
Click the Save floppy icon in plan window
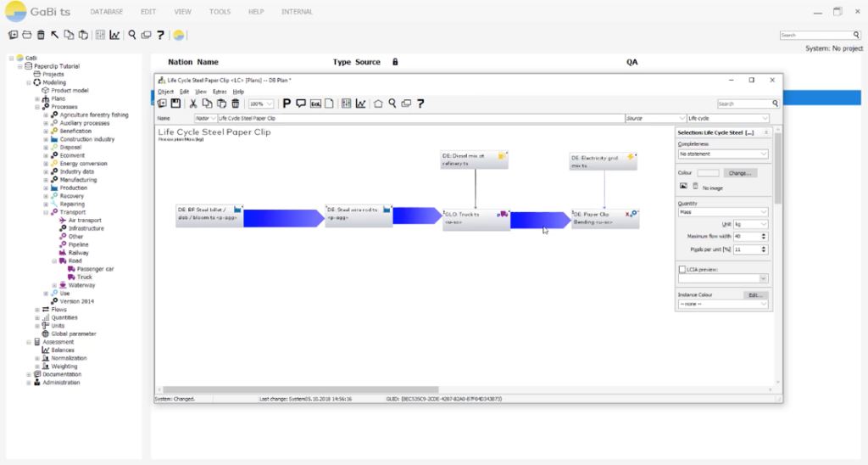[175, 104]
